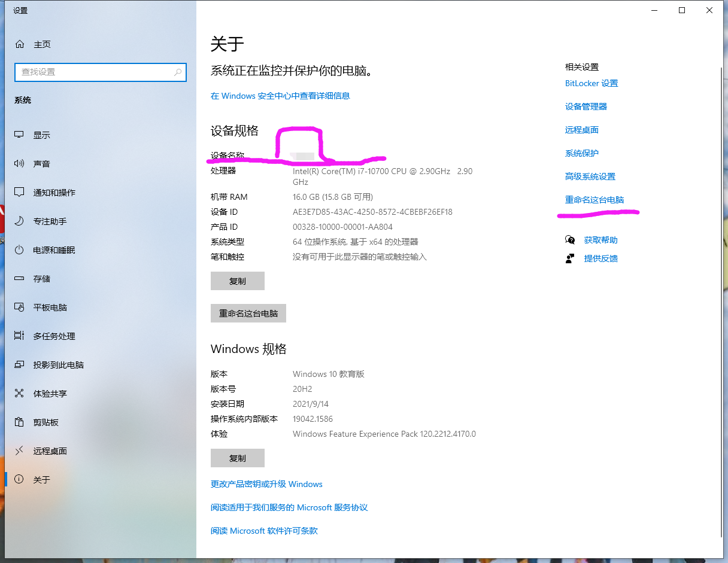The width and height of the screenshot is (728, 563).
Task: Click 重命名这台电脑 button
Action: tap(248, 313)
